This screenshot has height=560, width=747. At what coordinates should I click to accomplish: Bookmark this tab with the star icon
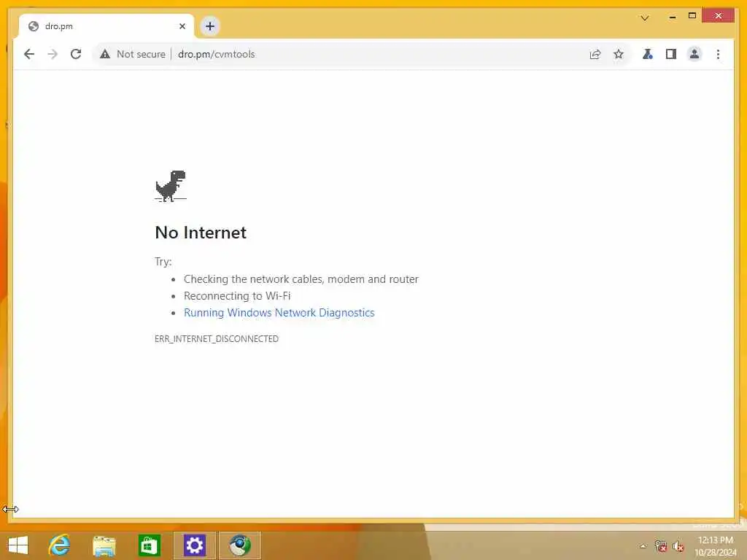pyautogui.click(x=619, y=54)
